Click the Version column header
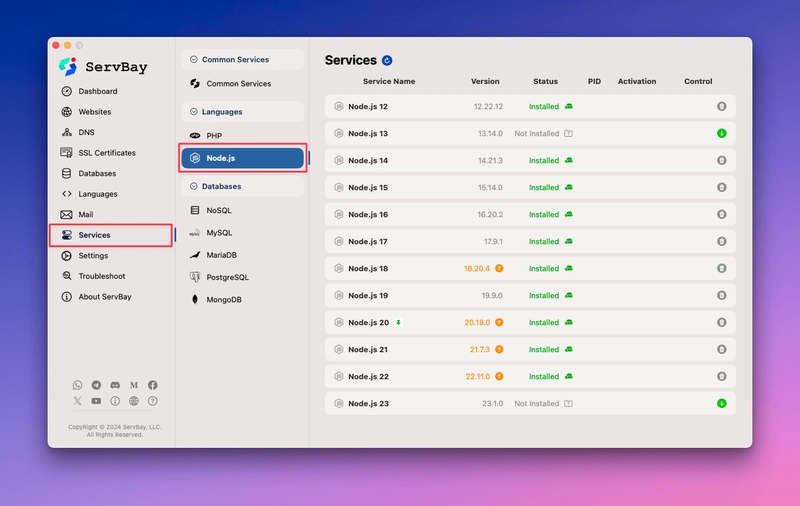The height and width of the screenshot is (506, 800). coord(485,81)
